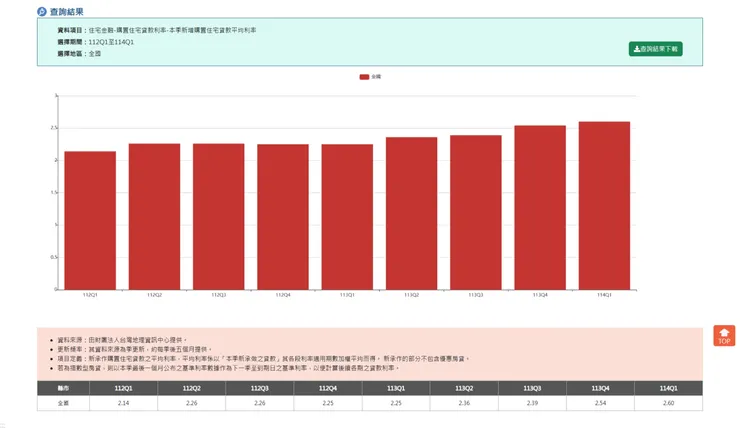Click the 更新頻率 note line
The width and height of the screenshot is (740, 431).
coord(135,349)
